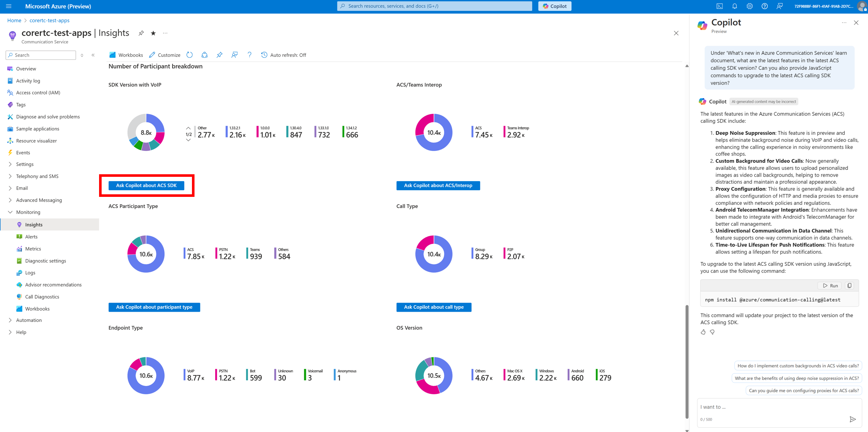Click the 'I want to ...' Copilot input
Viewport: 868px width, 432px height.
tap(772, 407)
